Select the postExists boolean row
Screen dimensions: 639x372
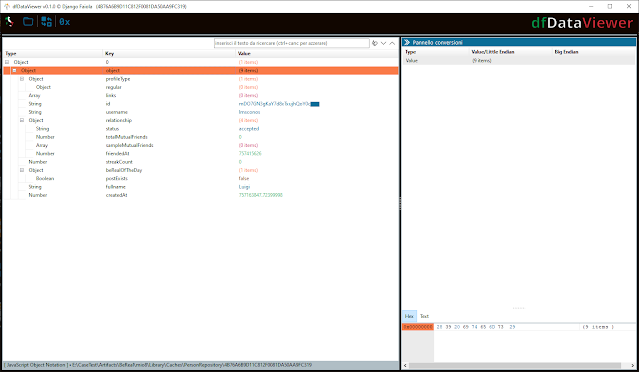coord(201,178)
